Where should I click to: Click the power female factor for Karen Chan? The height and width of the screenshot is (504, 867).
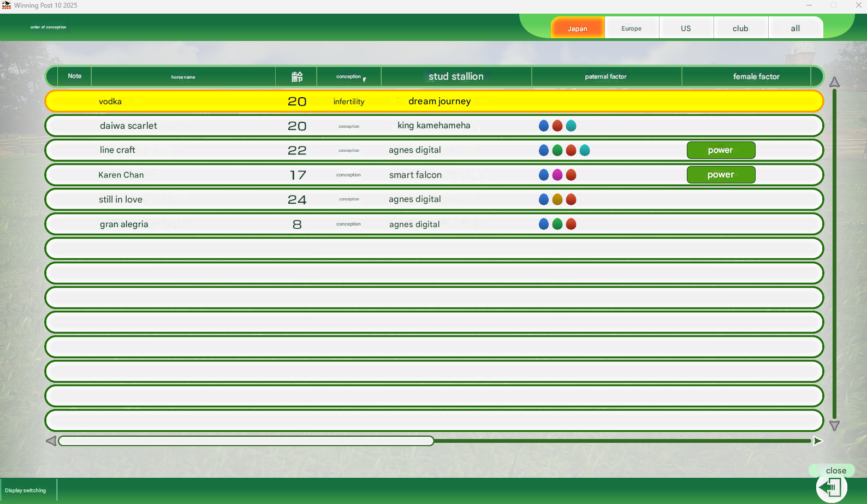click(x=721, y=175)
